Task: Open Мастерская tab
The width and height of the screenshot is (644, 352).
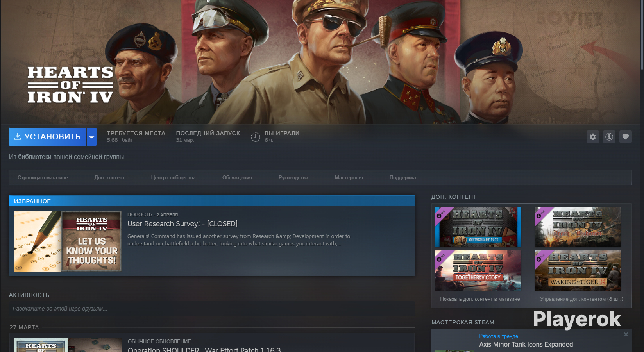Action: tap(349, 178)
